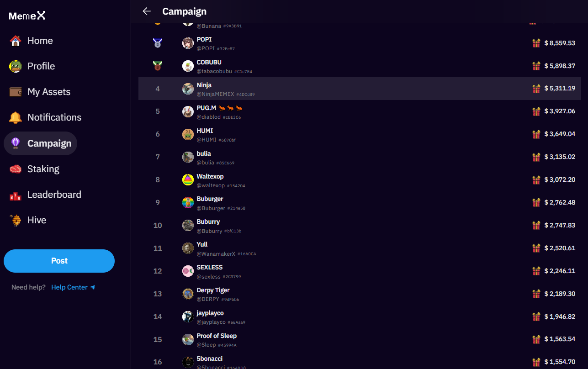Select the Derpy Tiger leaderboard row
Viewport: 588px width, 369px height.
(360, 294)
